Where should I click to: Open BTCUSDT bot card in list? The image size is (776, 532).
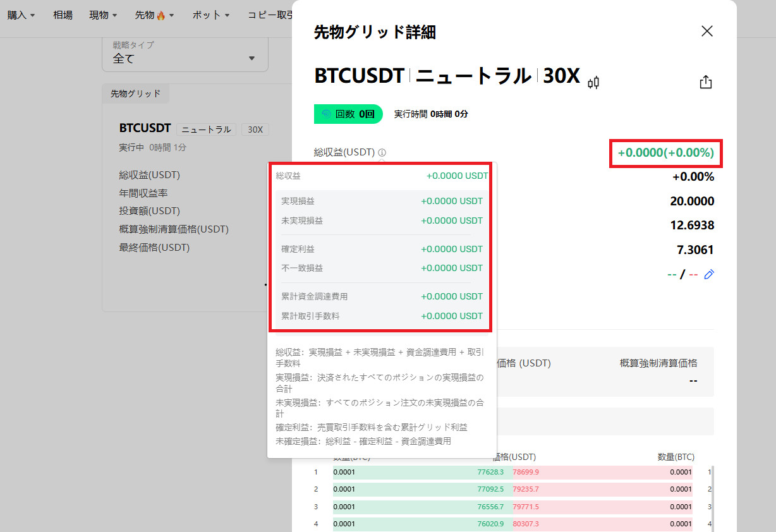point(145,128)
